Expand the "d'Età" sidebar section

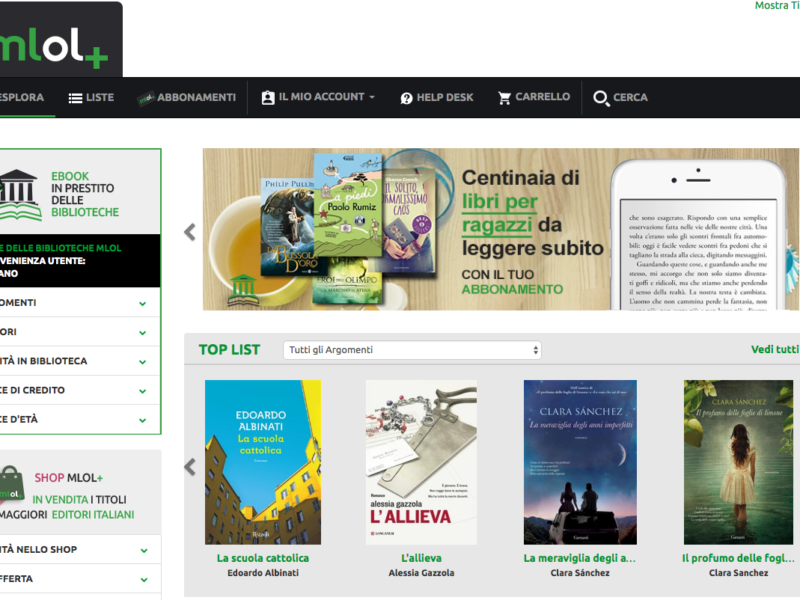point(142,420)
